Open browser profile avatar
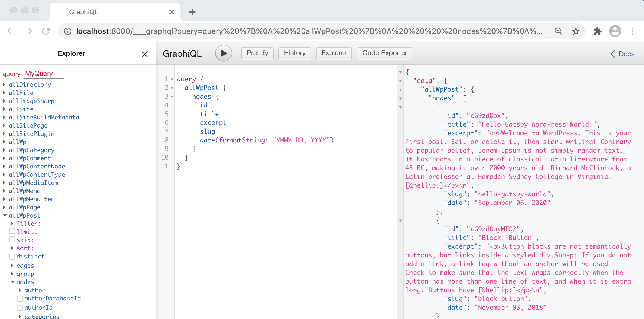This screenshot has height=319, width=644. tap(615, 31)
